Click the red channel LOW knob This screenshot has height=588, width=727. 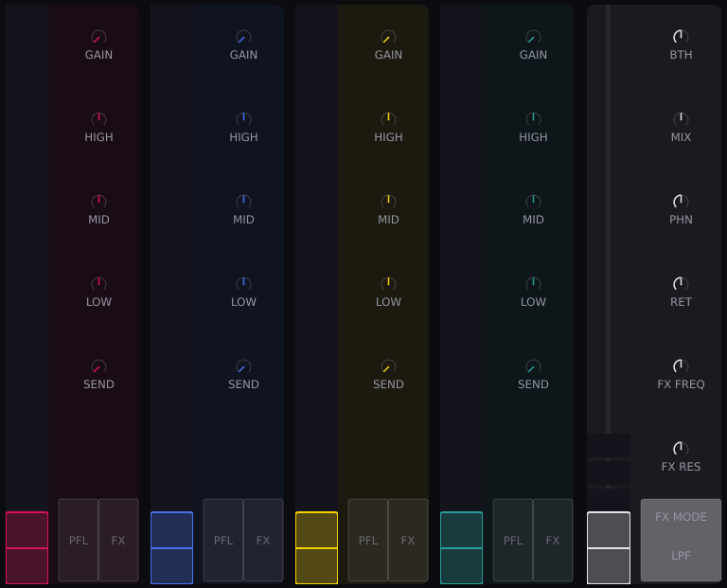(98, 284)
